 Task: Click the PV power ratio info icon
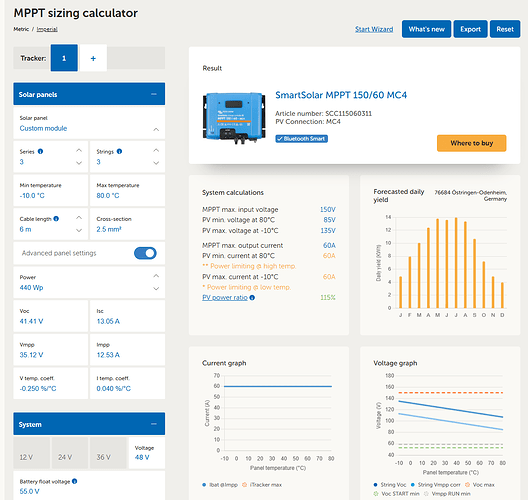coord(252,297)
